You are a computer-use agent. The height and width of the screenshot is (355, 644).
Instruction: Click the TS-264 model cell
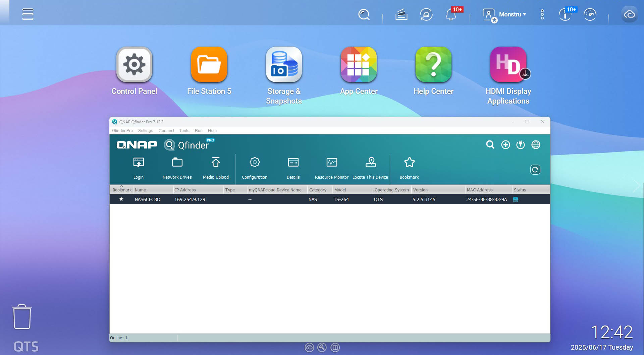click(341, 199)
